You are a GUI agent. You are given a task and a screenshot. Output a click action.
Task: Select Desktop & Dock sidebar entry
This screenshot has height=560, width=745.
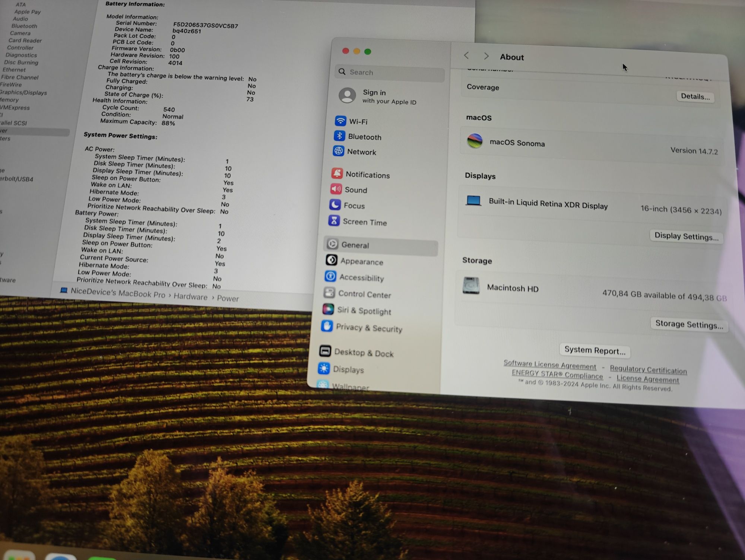pos(364,353)
